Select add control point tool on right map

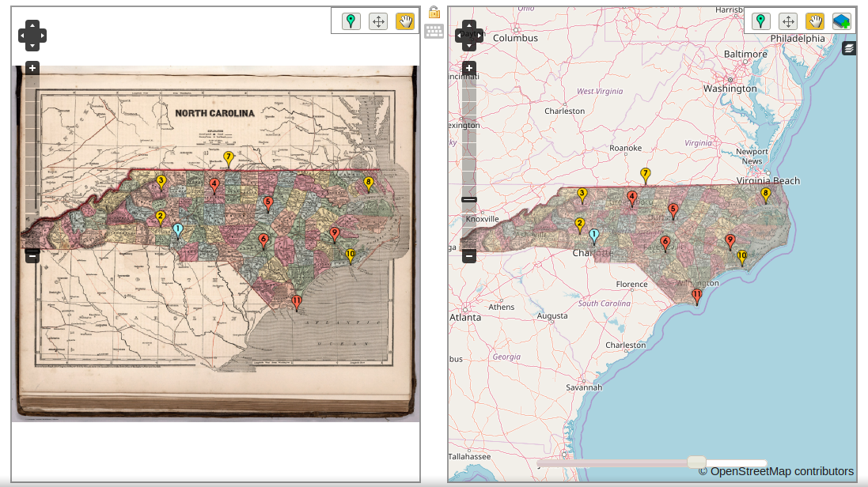point(760,21)
